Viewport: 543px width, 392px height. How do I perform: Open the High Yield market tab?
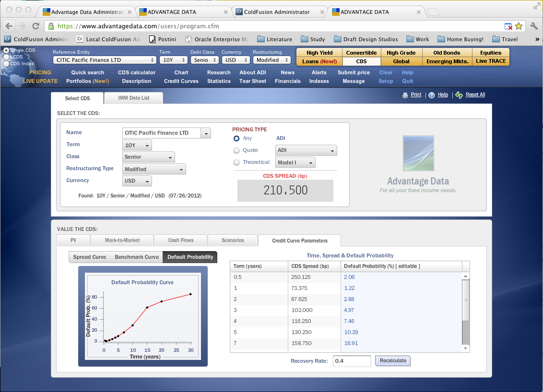[x=319, y=53]
